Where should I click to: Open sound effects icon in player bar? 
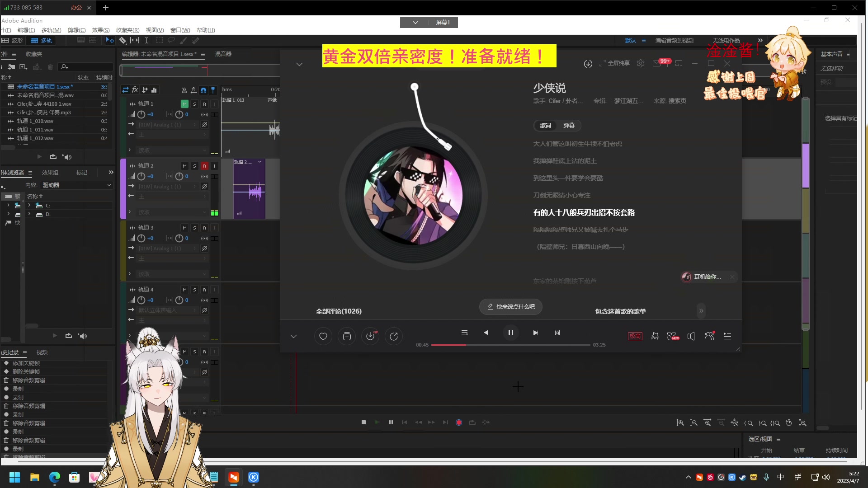point(655,336)
